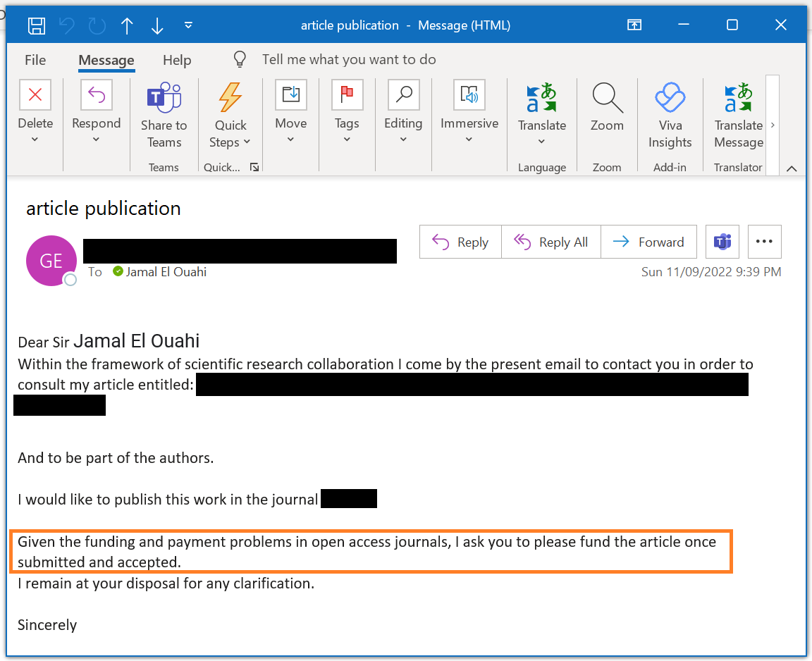Expand the Immersive dropdown arrow

469,140
